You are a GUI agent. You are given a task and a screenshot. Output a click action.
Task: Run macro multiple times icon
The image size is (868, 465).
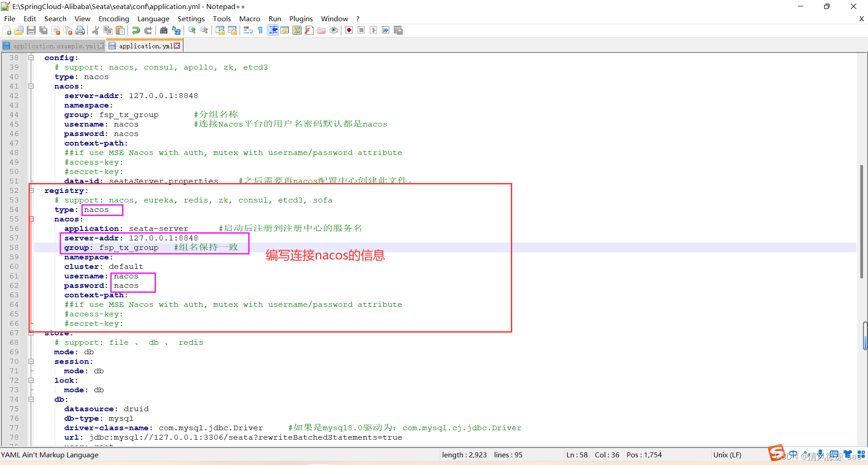(x=386, y=30)
